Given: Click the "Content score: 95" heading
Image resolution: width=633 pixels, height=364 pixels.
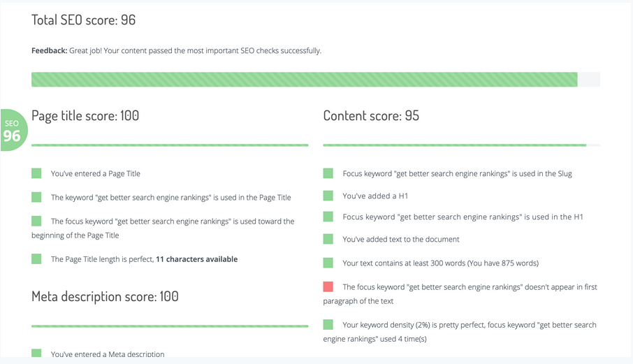Looking at the screenshot, I should (x=371, y=116).
